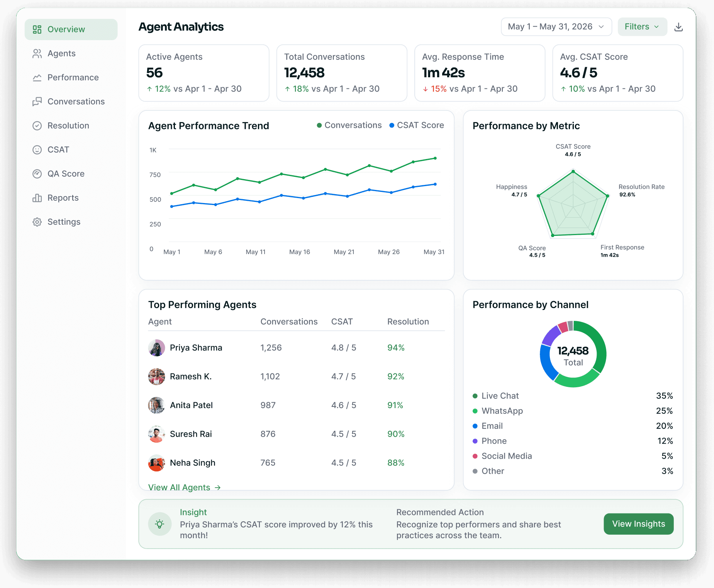Click the Social Media channel label
Image resolution: width=714 pixels, height=588 pixels.
(507, 456)
